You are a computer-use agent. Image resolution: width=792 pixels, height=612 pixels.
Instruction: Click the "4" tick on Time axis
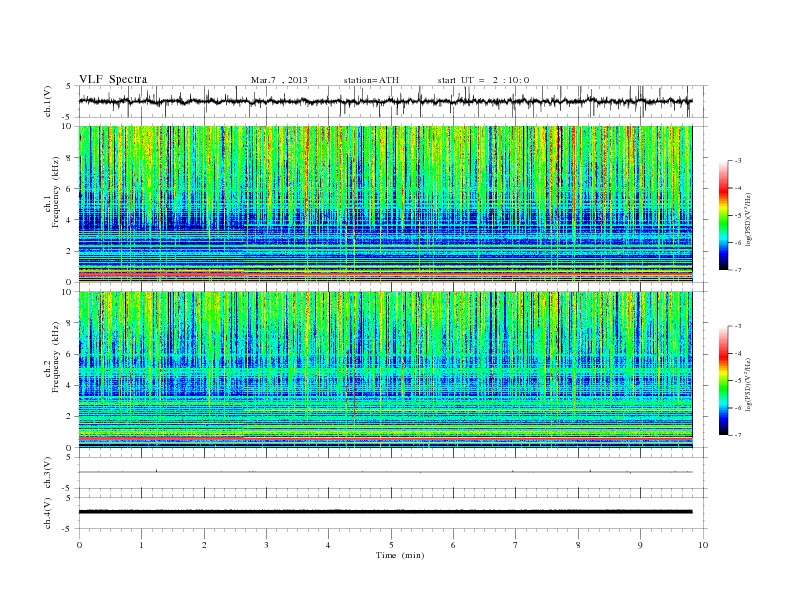[x=328, y=545]
